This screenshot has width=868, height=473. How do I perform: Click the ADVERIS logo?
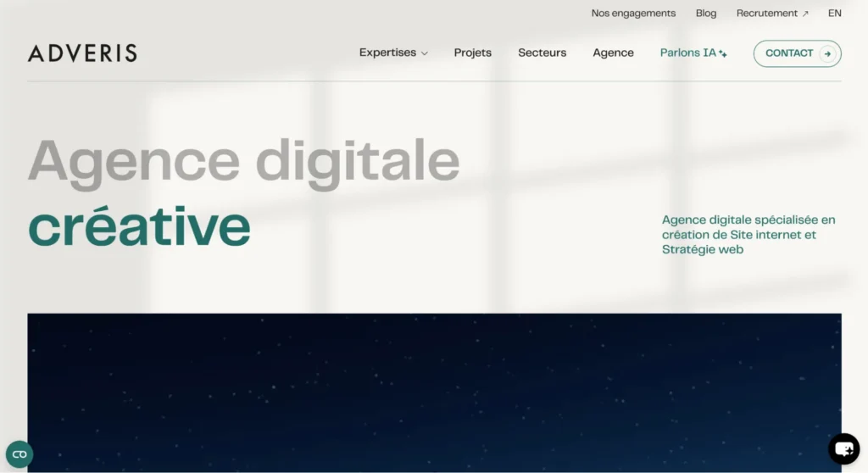tap(82, 53)
